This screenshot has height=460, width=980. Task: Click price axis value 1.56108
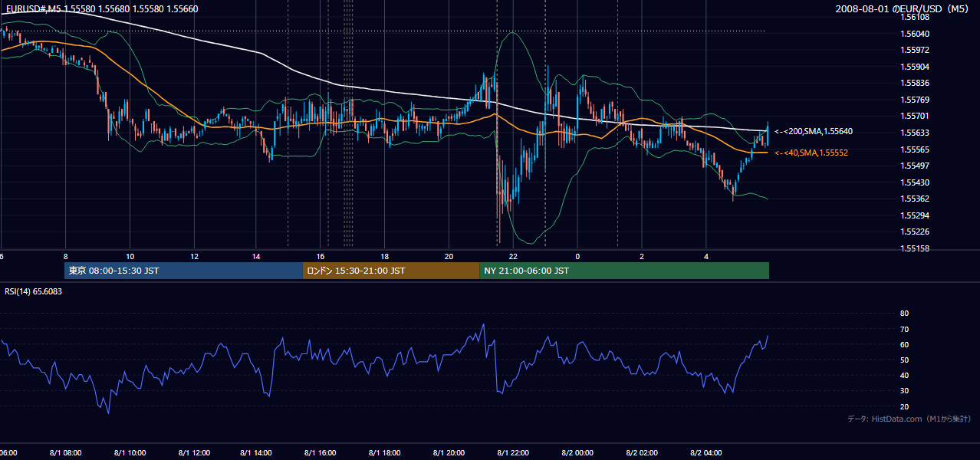[915, 17]
